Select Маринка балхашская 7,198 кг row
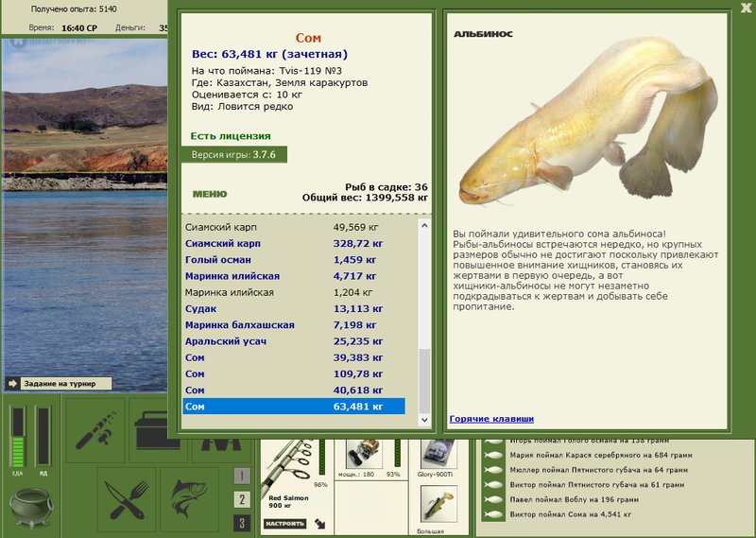Image resolution: width=756 pixels, height=538 pixels. pos(294,325)
